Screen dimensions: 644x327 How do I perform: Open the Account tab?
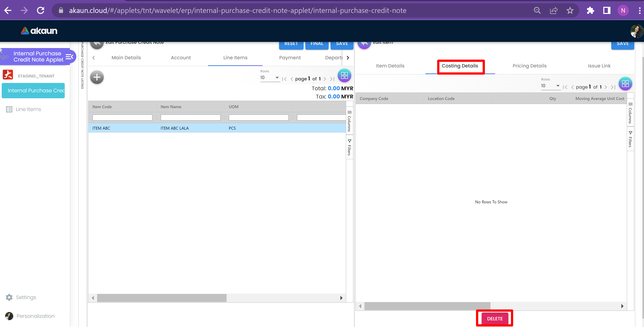click(x=180, y=58)
